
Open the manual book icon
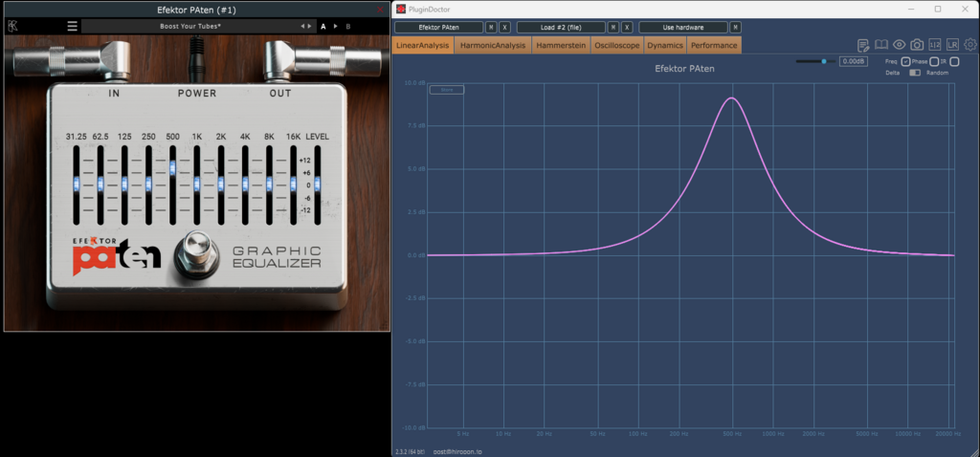pyautogui.click(x=881, y=44)
